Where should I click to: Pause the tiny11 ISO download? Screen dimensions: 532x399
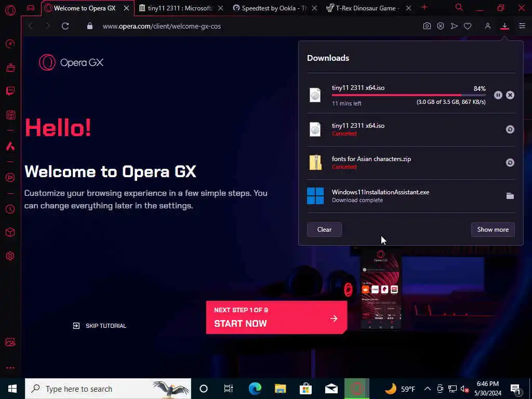tap(498, 95)
